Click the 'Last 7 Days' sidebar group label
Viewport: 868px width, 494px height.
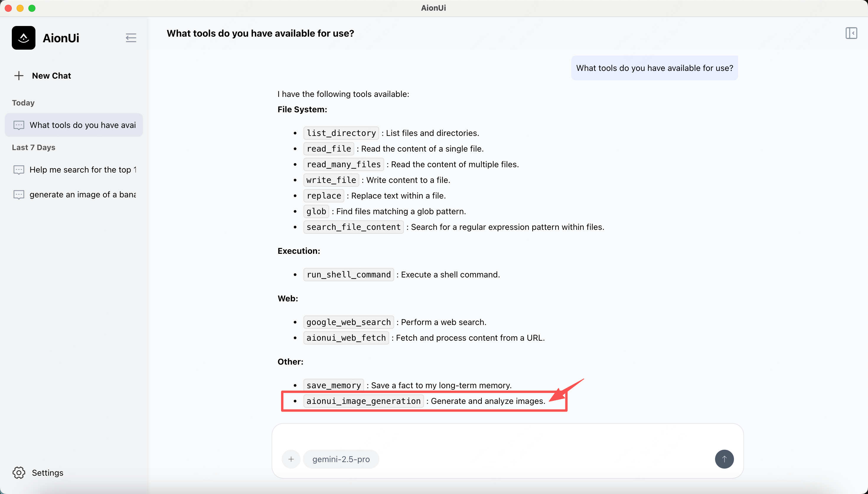(34, 148)
